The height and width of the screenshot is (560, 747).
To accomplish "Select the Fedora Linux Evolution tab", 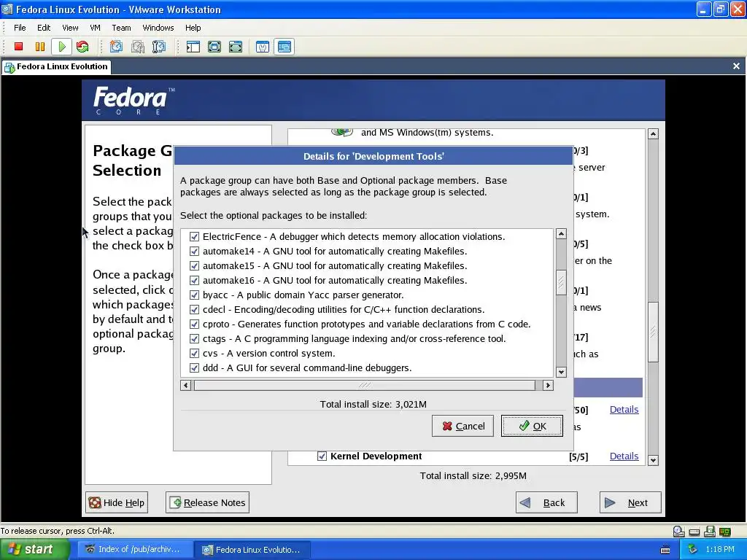I will click(57, 66).
